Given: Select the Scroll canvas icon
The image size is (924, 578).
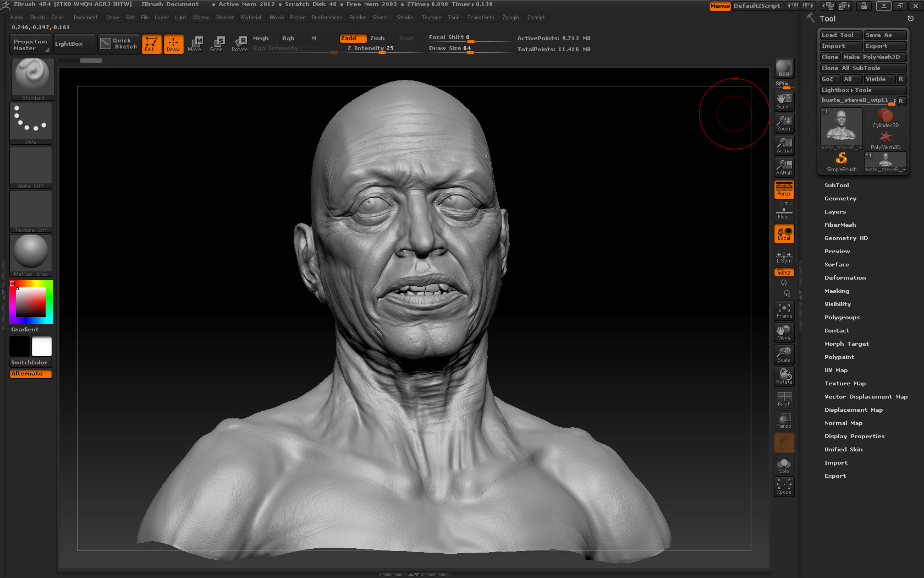Looking at the screenshot, I should (x=784, y=101).
